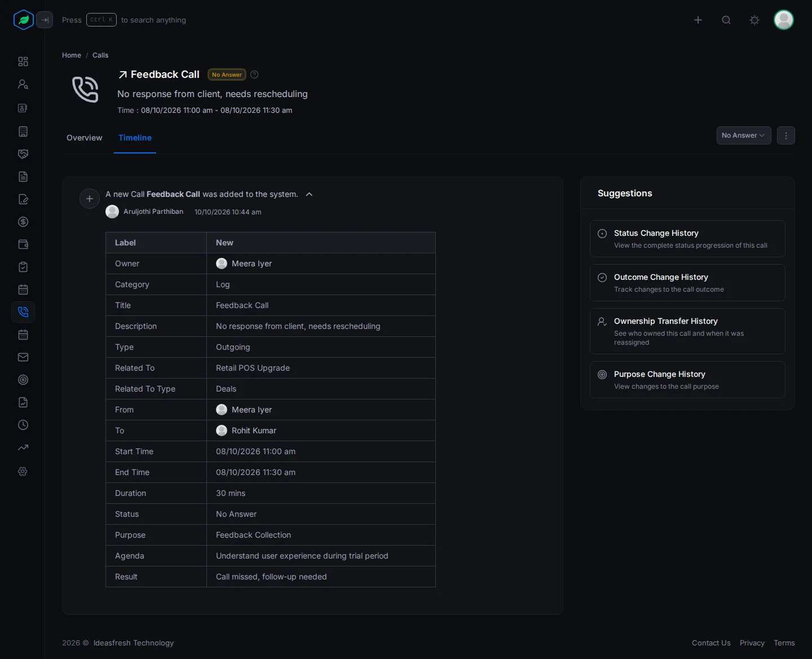Open Outcome Change History suggestion
Screen dimensions: 812x659
pyautogui.click(x=687, y=283)
